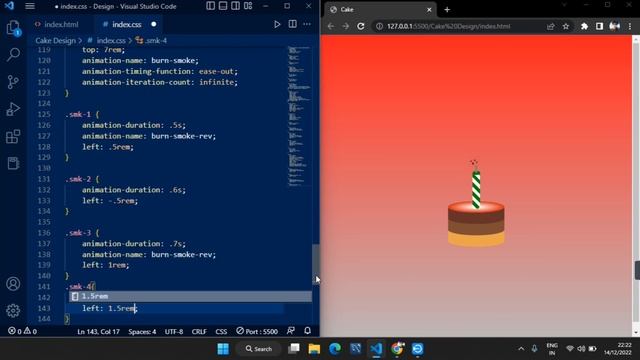Open the Extensions view
The image size is (640, 360).
pos(13,136)
